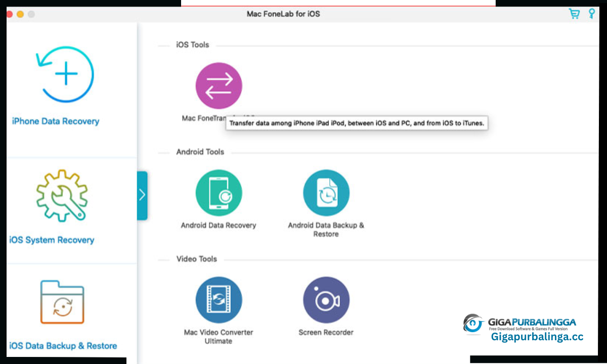Open iPhone Data Recovery circular plus icon

pos(65,74)
